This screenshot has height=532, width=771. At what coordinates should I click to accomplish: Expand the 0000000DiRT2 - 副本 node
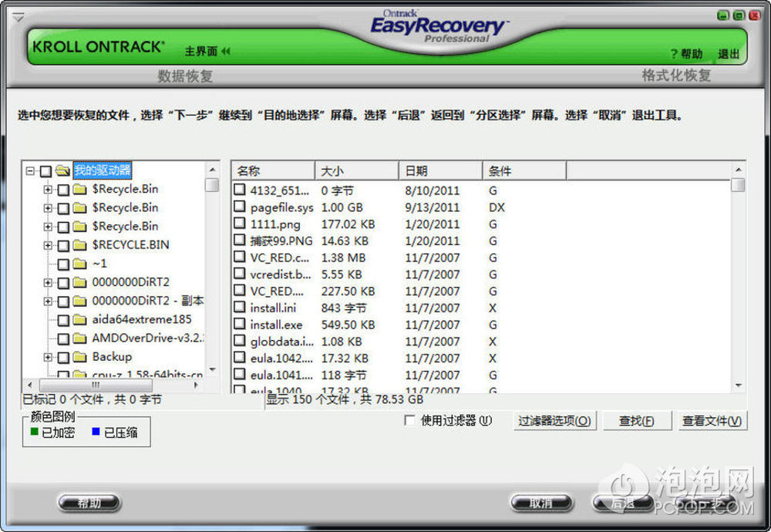click(x=48, y=301)
